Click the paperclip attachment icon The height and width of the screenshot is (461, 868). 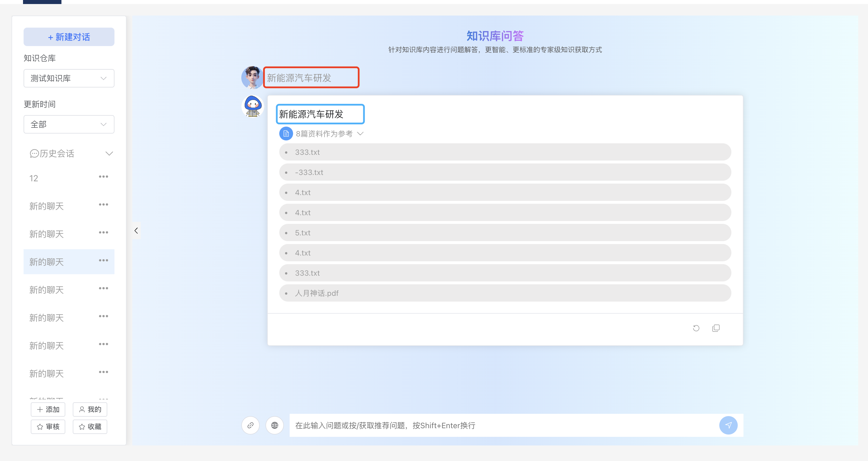tap(250, 425)
